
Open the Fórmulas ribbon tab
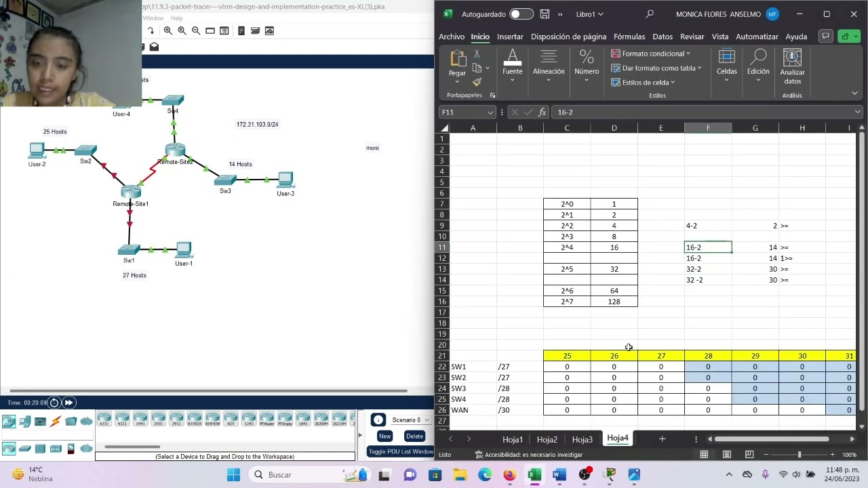(629, 37)
